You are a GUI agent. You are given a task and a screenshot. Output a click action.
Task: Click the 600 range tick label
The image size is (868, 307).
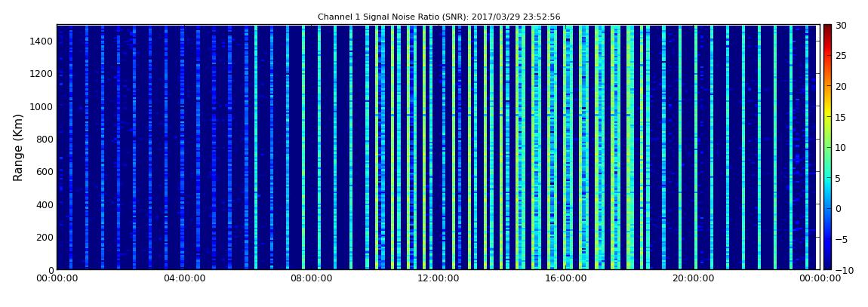pos(45,171)
